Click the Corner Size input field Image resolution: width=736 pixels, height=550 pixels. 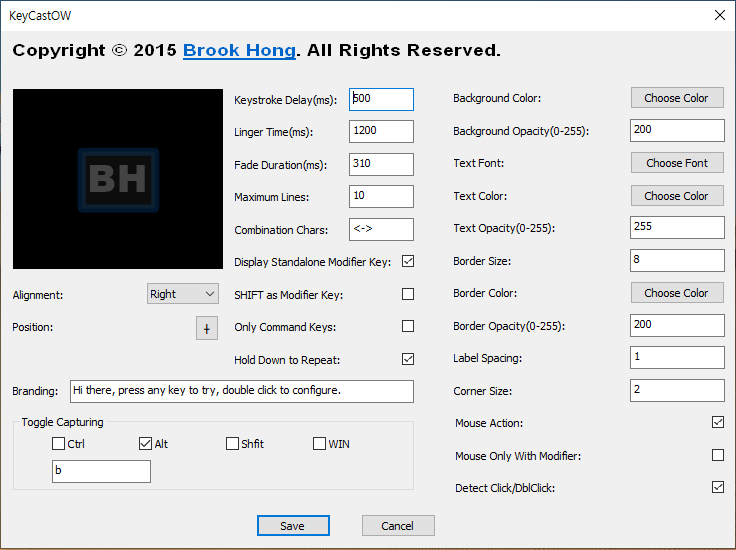pos(677,390)
